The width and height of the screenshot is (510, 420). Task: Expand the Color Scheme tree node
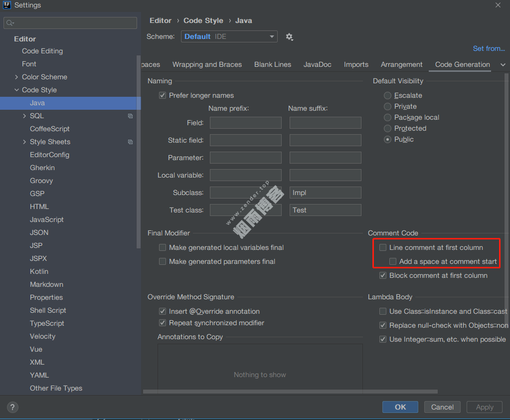(x=17, y=77)
